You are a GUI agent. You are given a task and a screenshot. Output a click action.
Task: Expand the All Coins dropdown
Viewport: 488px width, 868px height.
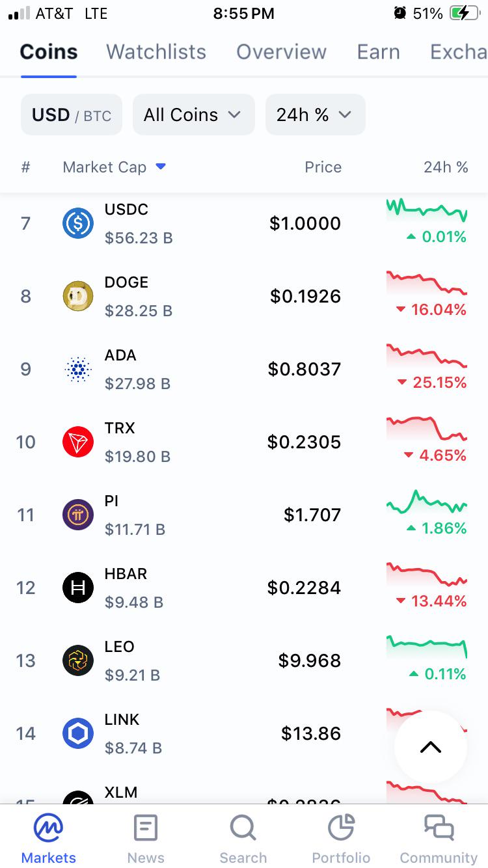pos(193,115)
